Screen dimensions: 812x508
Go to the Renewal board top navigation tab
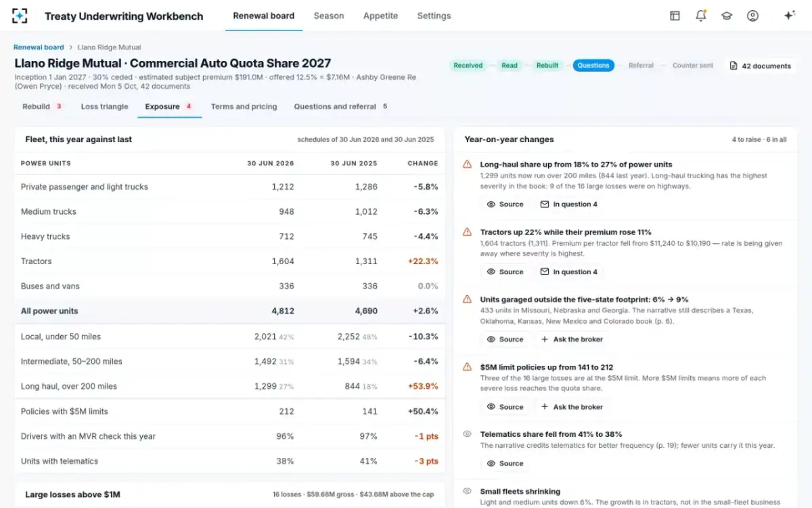pos(264,16)
